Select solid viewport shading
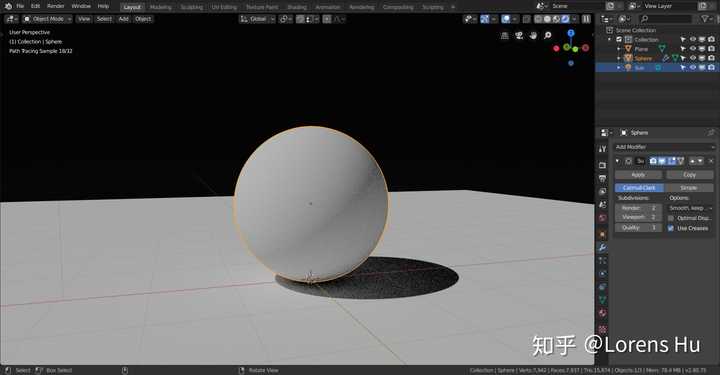 point(547,19)
